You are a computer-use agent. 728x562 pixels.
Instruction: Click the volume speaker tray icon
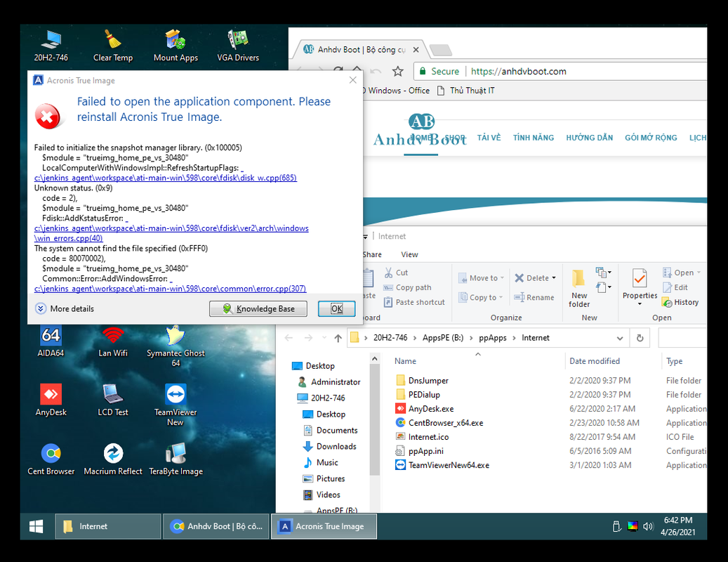click(648, 526)
